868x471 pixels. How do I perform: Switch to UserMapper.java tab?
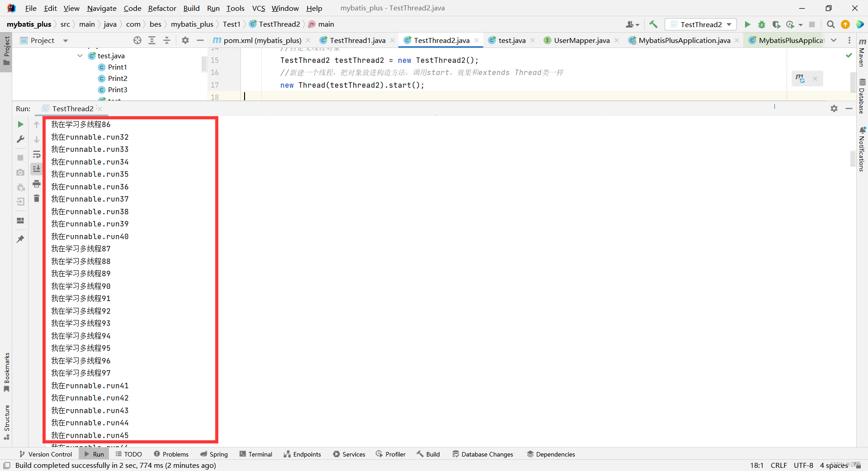click(581, 40)
